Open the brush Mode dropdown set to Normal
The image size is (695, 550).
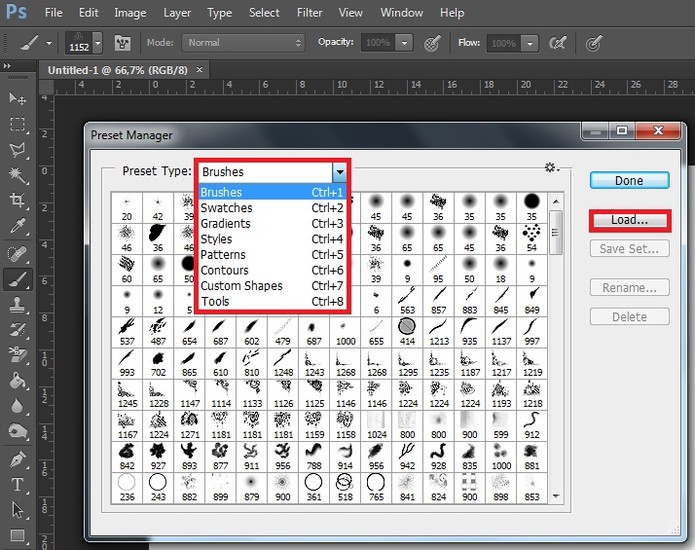point(243,43)
